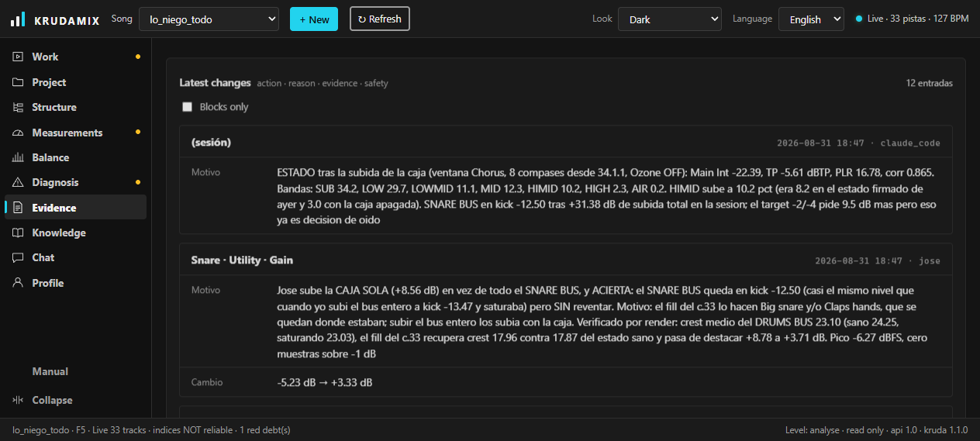The height and width of the screenshot is (441, 980).
Task: Click the status bar lo_niego_todo debt text
Action: click(x=151, y=429)
